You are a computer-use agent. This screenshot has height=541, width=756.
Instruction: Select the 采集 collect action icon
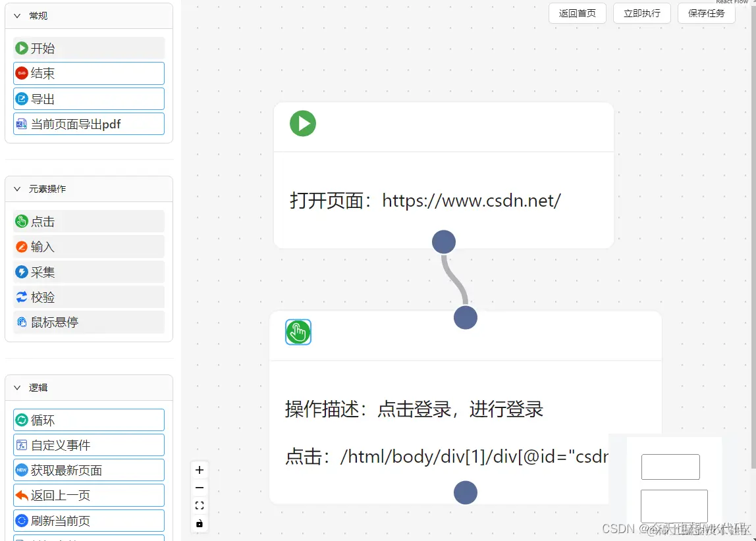[21, 272]
